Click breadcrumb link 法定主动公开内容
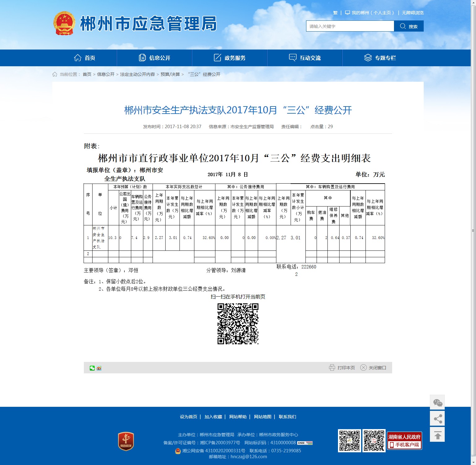This screenshot has height=465, width=476. pos(137,74)
